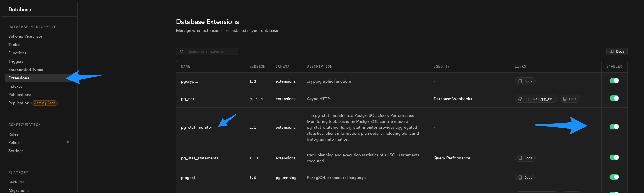Image resolution: width=644 pixels, height=193 pixels.
Task: Click the magnifier icon in extension search
Action: pyautogui.click(x=182, y=51)
